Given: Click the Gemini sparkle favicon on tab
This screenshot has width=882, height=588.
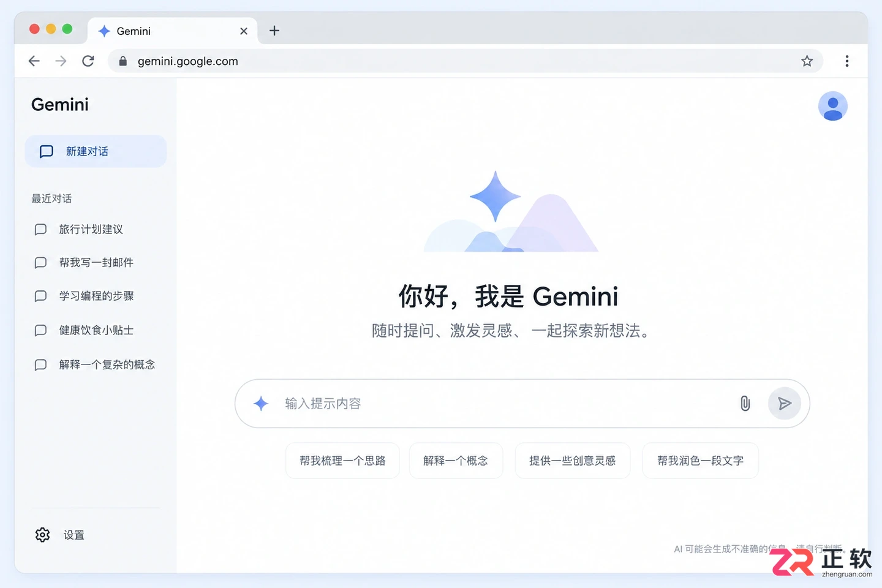Looking at the screenshot, I should (104, 31).
